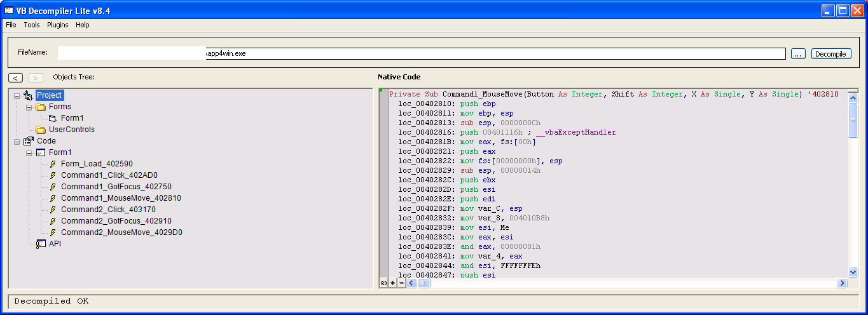The width and height of the screenshot is (868, 315).
Task: Click lightning icon beside Command1_MouseMove_402810
Action: (x=53, y=198)
